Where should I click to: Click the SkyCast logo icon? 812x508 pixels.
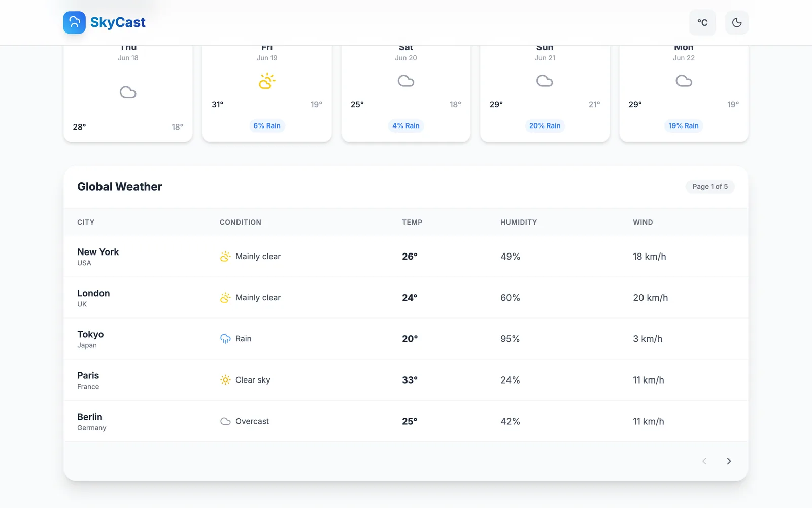tap(74, 22)
